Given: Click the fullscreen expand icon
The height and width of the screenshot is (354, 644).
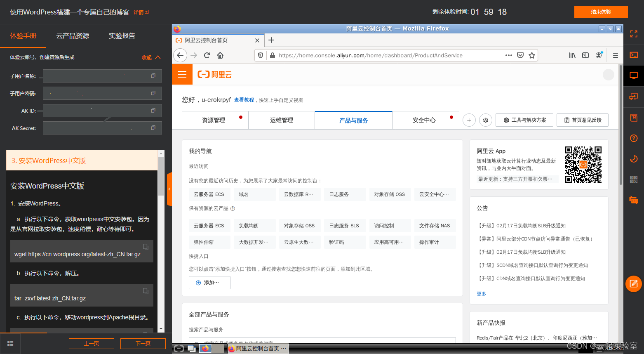Looking at the screenshot, I should (634, 33).
